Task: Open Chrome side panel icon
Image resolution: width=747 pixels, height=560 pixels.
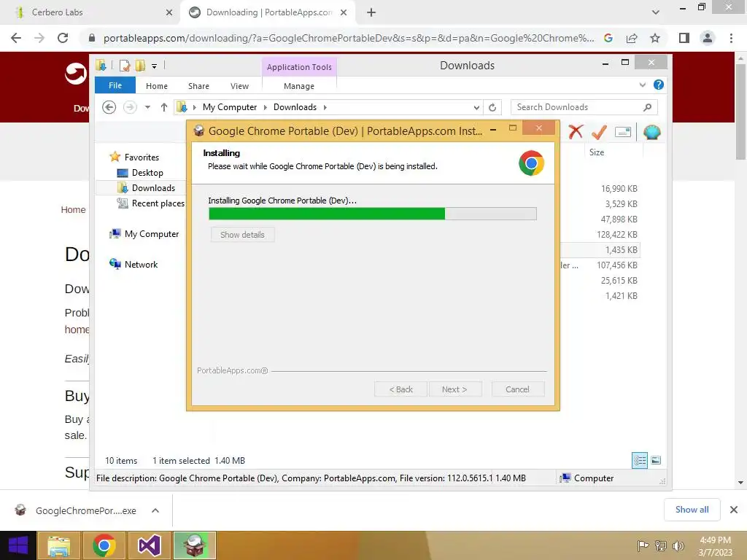Action: tap(684, 38)
